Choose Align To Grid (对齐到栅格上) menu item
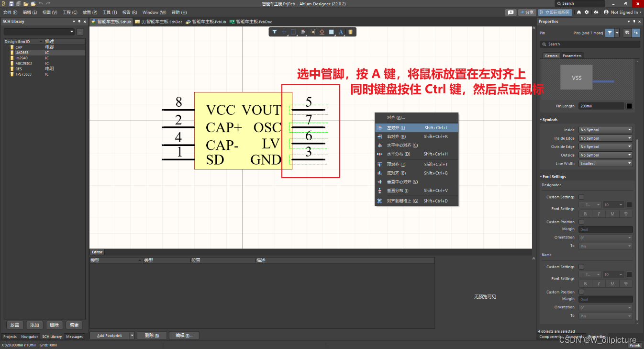This screenshot has width=644, height=349. click(416, 201)
